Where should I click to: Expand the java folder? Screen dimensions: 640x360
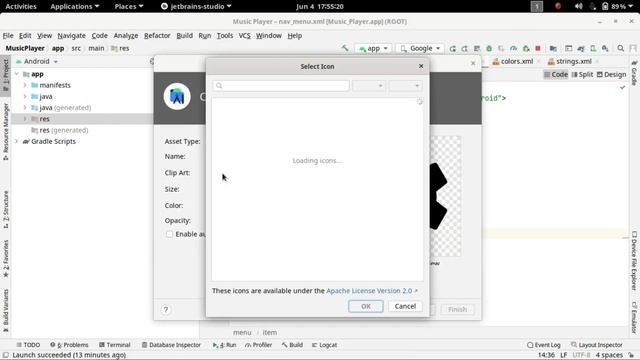tap(25, 97)
